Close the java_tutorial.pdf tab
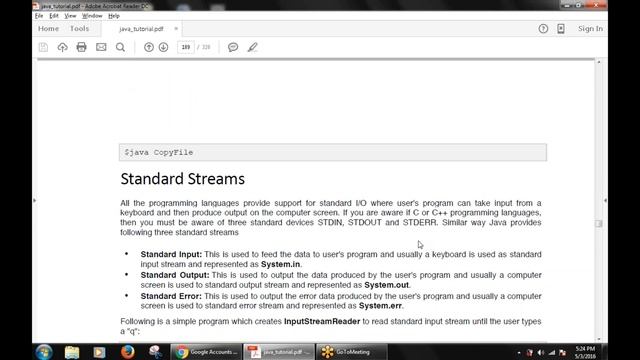Screen dimensions: 640x360 point(176,29)
